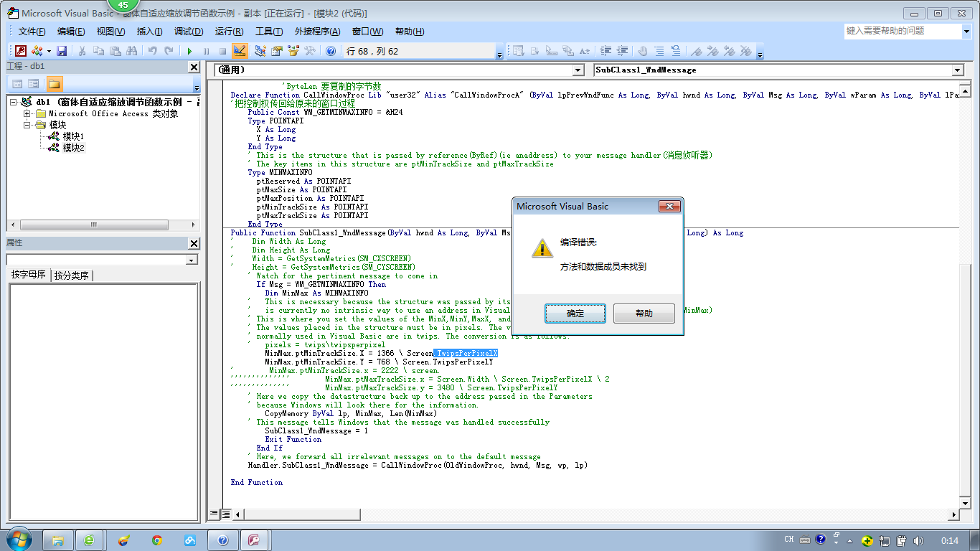Click the Insert Module toolbar icon
The height and width of the screenshot is (551, 980).
[x=37, y=51]
